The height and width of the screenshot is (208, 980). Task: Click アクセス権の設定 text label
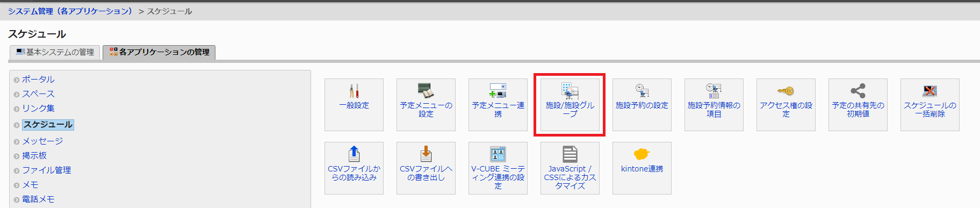[x=786, y=110]
